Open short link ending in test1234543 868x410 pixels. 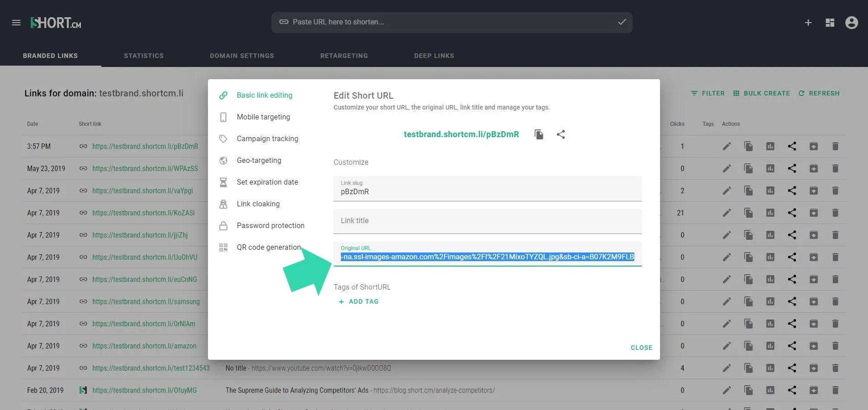pos(151,368)
